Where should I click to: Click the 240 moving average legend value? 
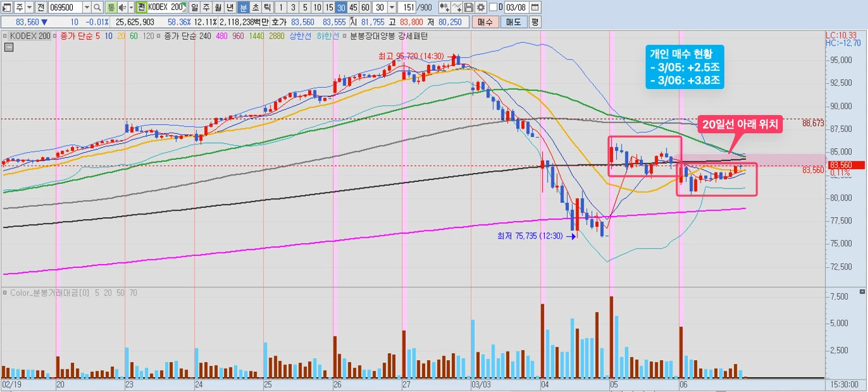point(205,36)
